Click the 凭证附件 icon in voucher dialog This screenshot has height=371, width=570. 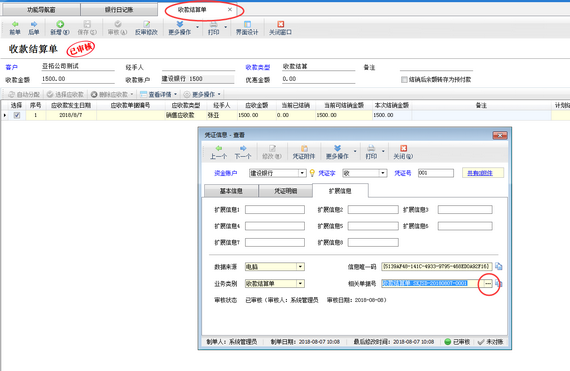304,148
